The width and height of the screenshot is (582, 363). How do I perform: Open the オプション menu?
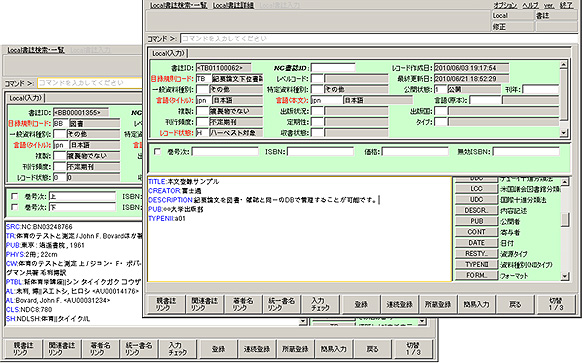(505, 5)
